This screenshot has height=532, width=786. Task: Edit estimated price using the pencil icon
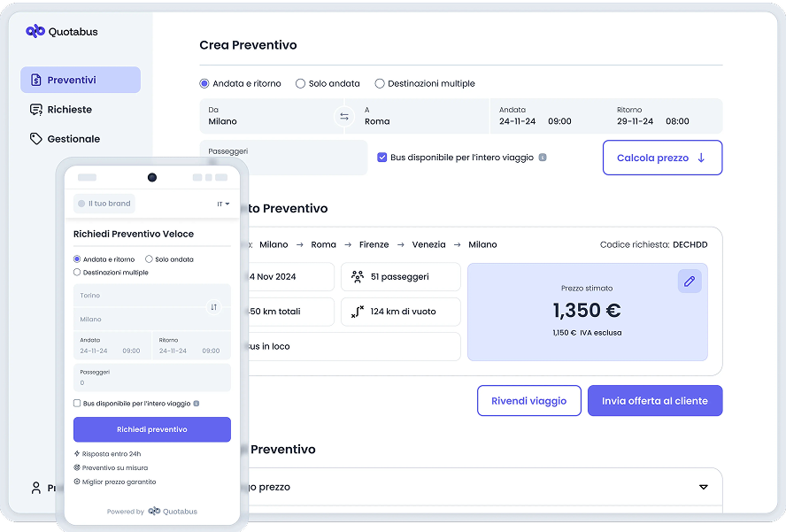point(690,280)
